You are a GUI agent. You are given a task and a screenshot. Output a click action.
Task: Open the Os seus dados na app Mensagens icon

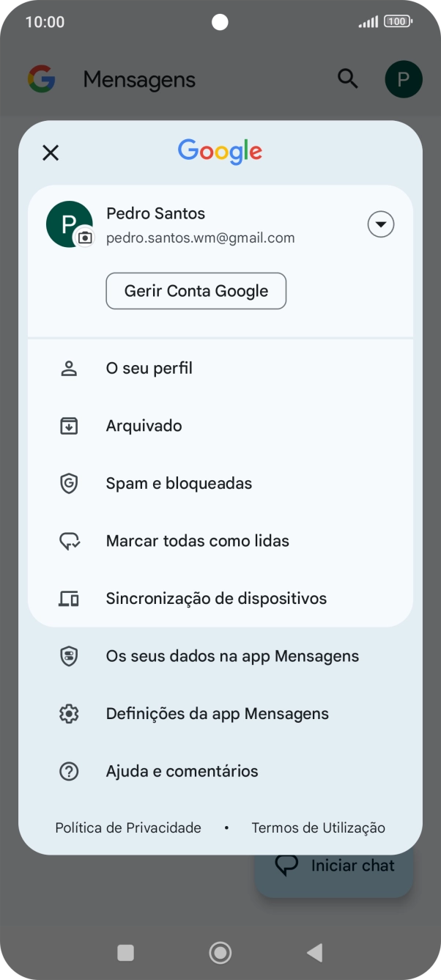[68, 655]
